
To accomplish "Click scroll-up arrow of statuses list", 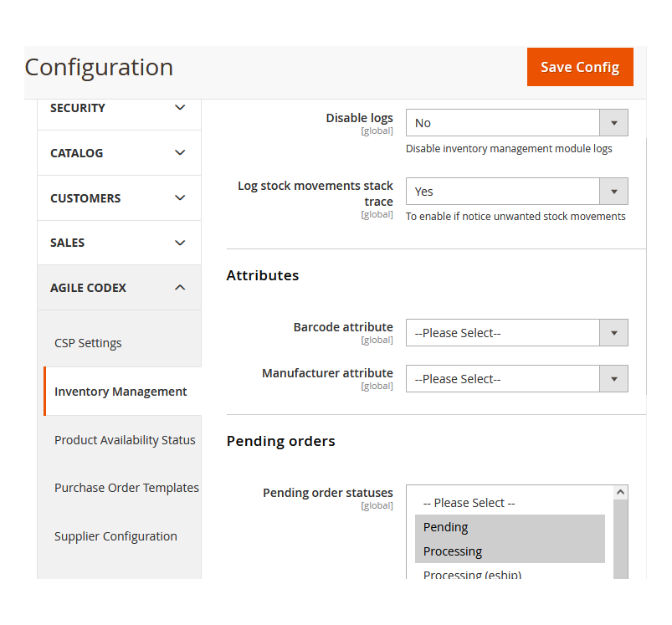I will pyautogui.click(x=620, y=493).
